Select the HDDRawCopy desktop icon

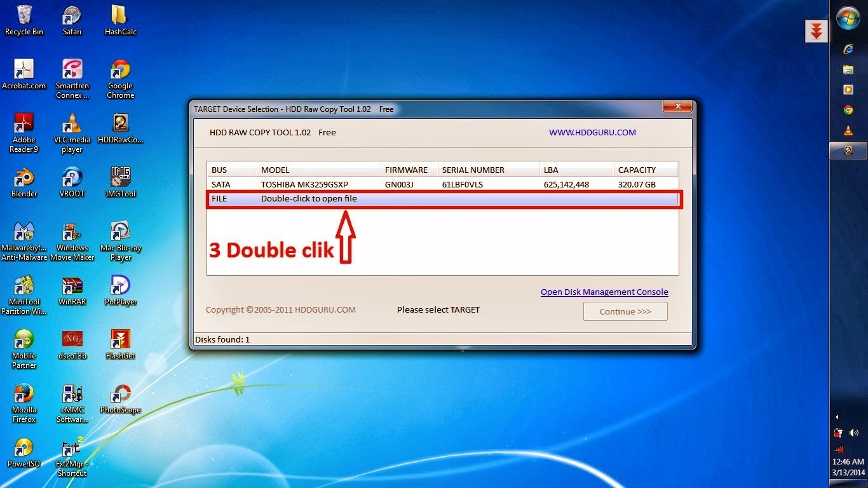tap(120, 128)
